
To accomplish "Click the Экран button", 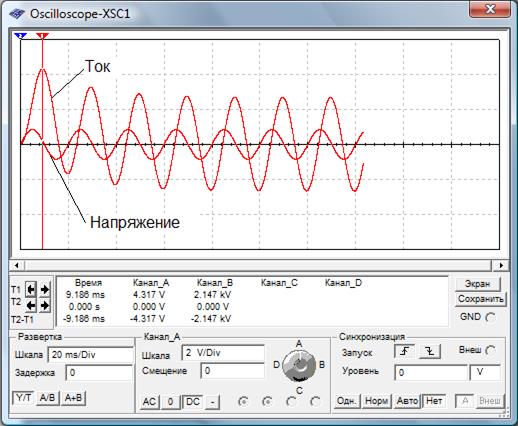I will [x=478, y=284].
